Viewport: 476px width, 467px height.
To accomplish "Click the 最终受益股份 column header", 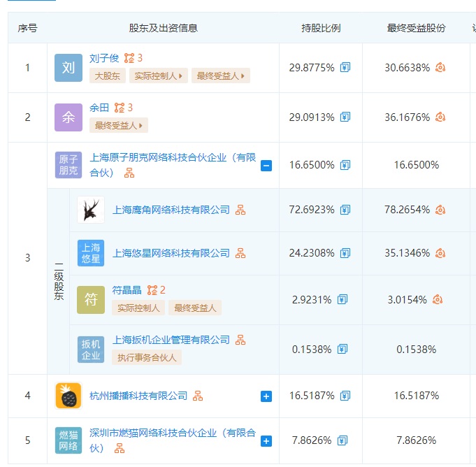I will [x=416, y=28].
